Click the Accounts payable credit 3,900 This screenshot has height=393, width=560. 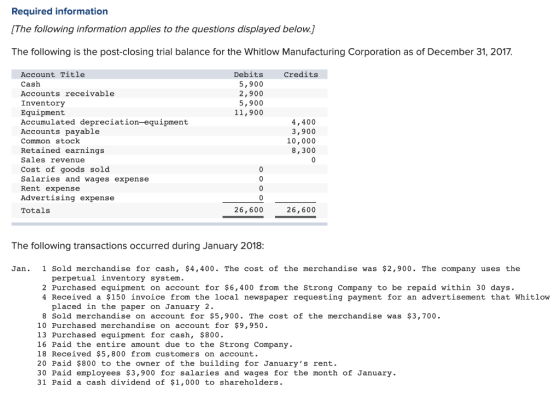304,131
